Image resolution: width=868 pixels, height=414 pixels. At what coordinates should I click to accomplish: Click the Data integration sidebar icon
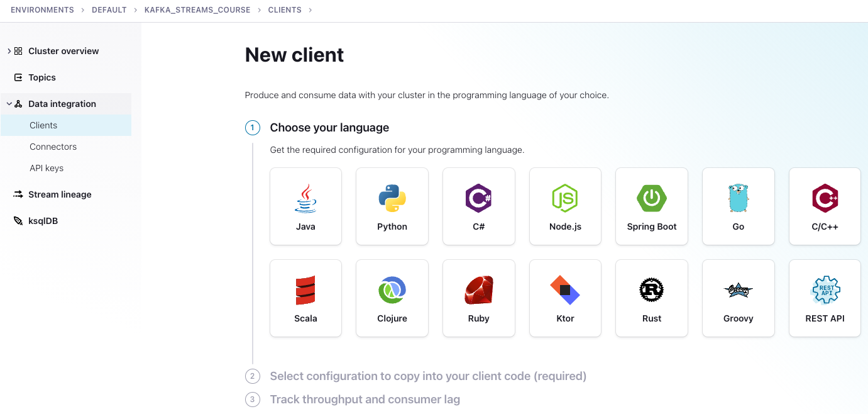click(x=18, y=104)
